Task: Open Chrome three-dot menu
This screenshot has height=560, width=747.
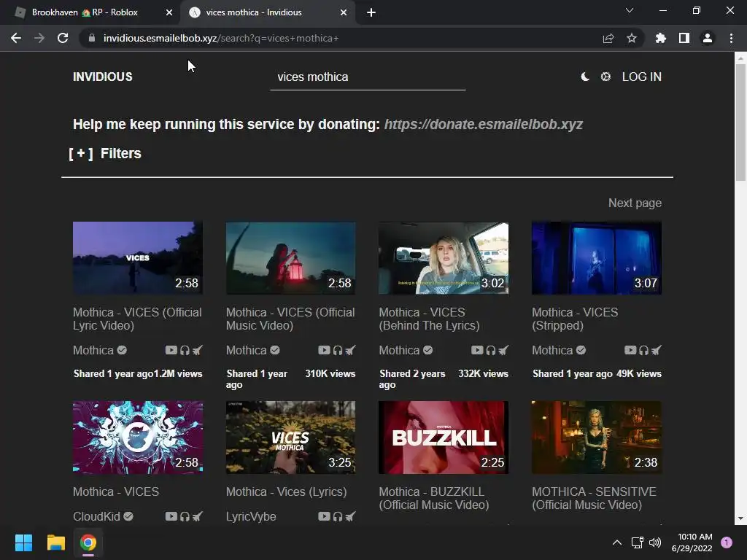Action: (731, 38)
